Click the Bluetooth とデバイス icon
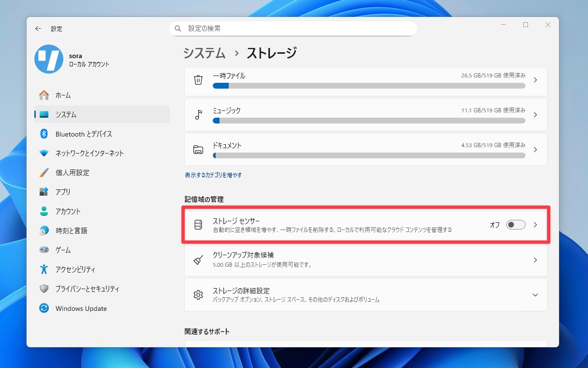588x368 pixels. [44, 134]
